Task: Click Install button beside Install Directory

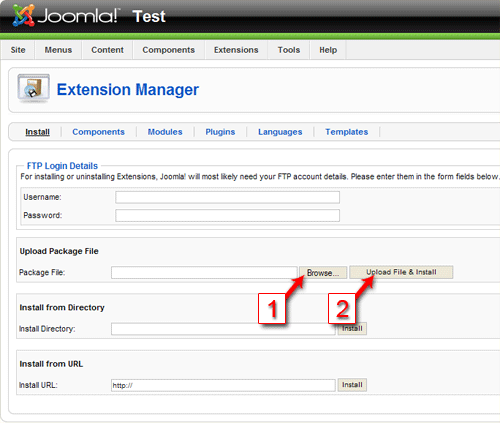Action: 352,329
